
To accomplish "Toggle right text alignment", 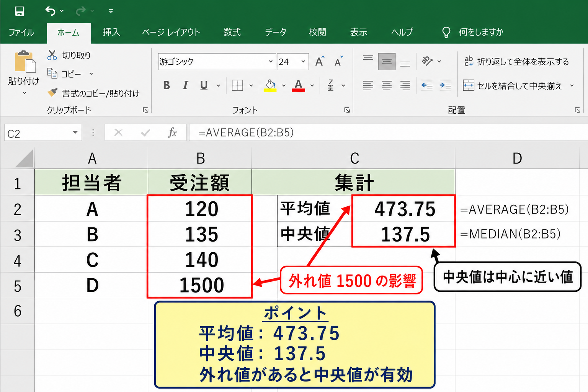I will point(405,85).
